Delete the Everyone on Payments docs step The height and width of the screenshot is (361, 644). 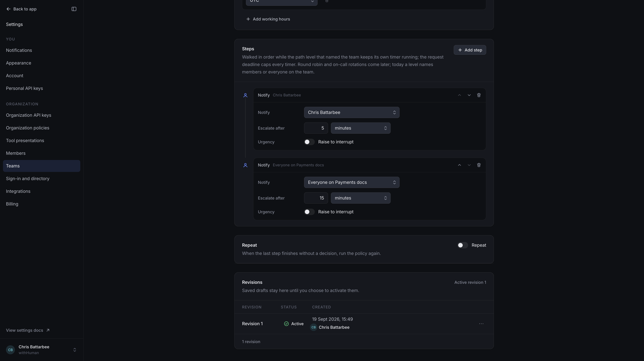click(x=479, y=165)
